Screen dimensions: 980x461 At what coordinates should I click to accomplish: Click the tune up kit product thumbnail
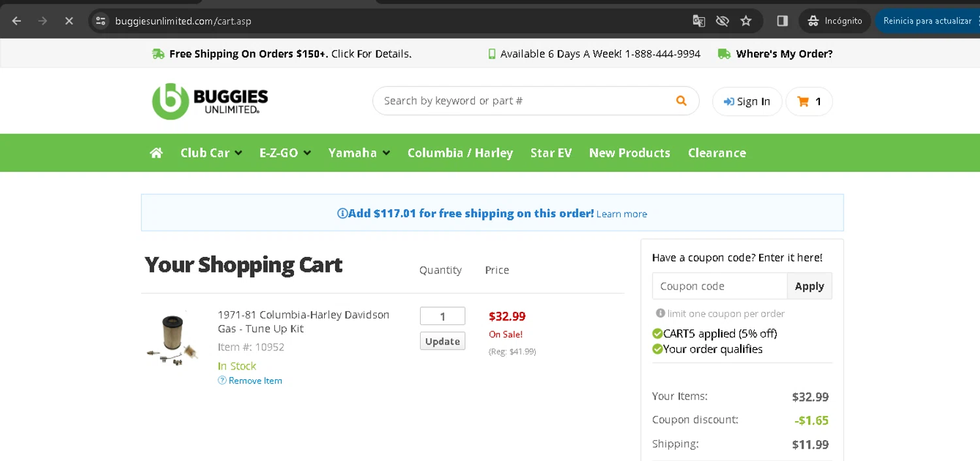tap(173, 339)
